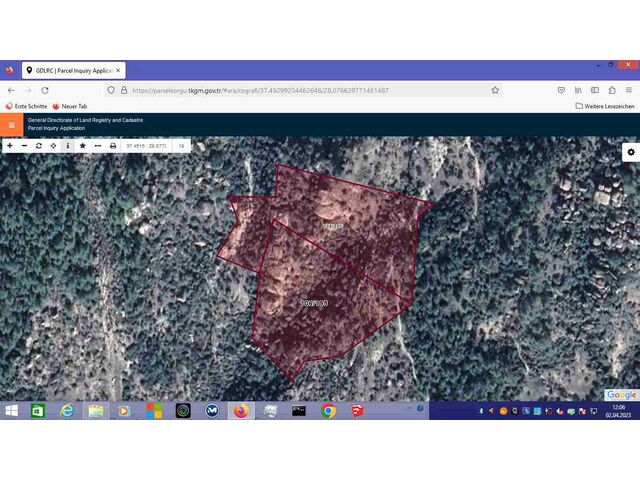Click the parcel 106/186 on map

[x=313, y=302]
